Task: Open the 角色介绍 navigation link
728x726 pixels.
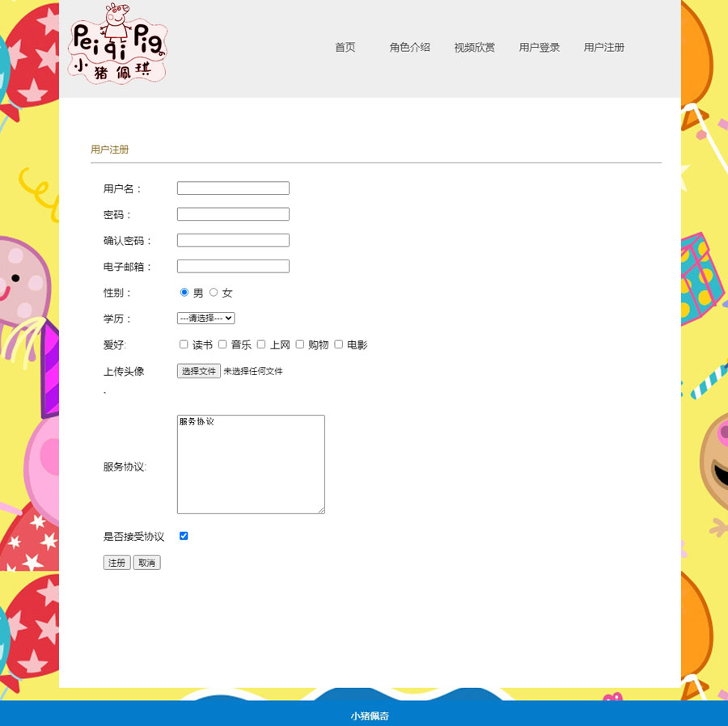Action: [x=409, y=48]
